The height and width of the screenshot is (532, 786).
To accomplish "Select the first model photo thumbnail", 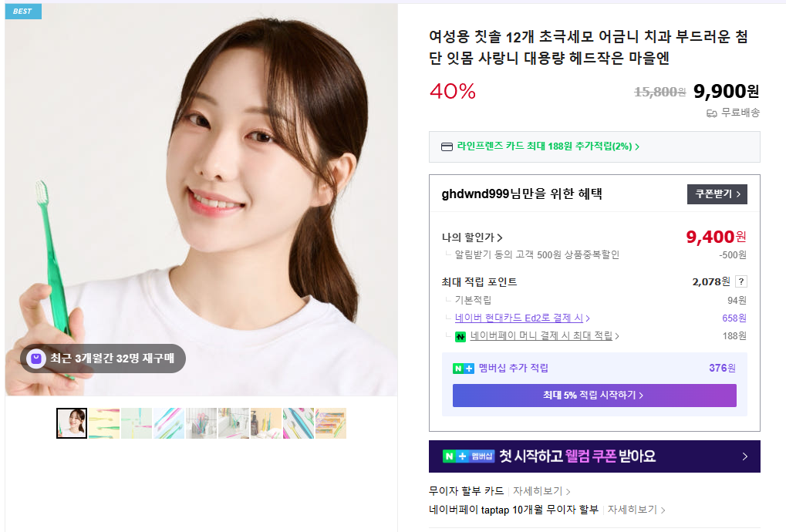I will pyautogui.click(x=72, y=423).
